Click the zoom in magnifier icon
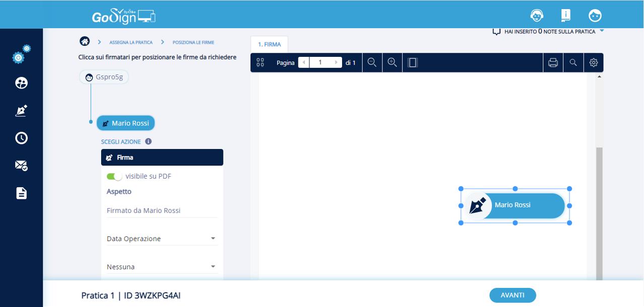 tap(392, 62)
